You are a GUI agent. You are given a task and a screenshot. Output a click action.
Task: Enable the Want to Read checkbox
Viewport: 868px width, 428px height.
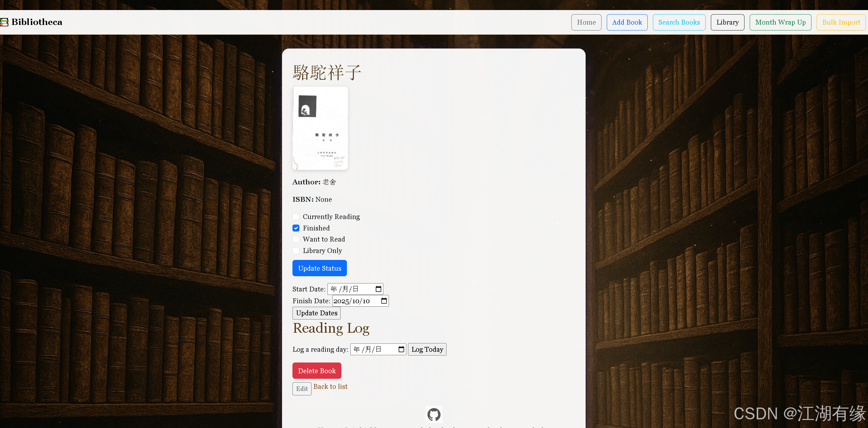pos(296,239)
